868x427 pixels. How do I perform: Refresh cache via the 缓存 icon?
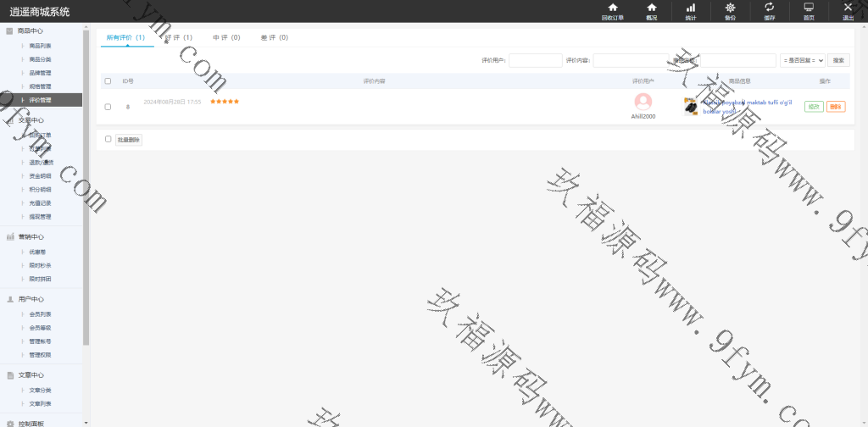(769, 11)
